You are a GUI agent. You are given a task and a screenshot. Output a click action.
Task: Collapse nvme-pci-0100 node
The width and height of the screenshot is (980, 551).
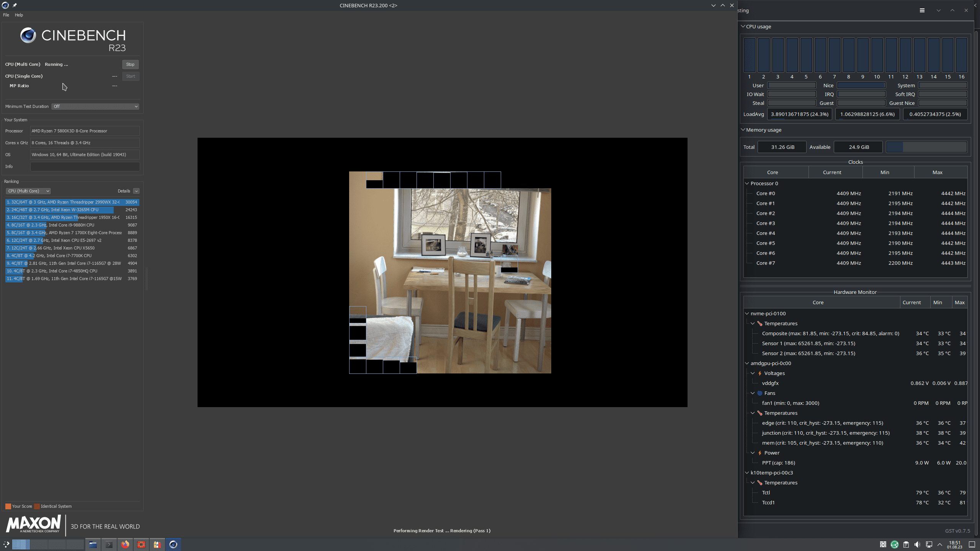(747, 313)
